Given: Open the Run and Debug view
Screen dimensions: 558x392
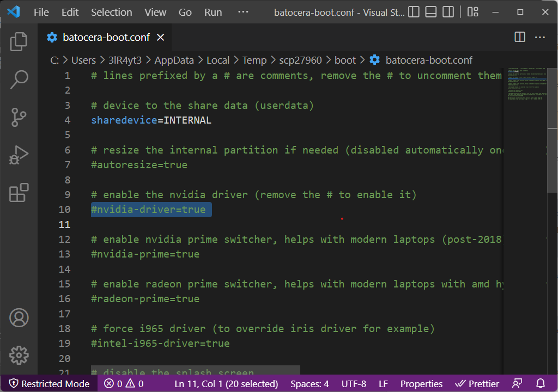Looking at the screenshot, I should pos(19,155).
